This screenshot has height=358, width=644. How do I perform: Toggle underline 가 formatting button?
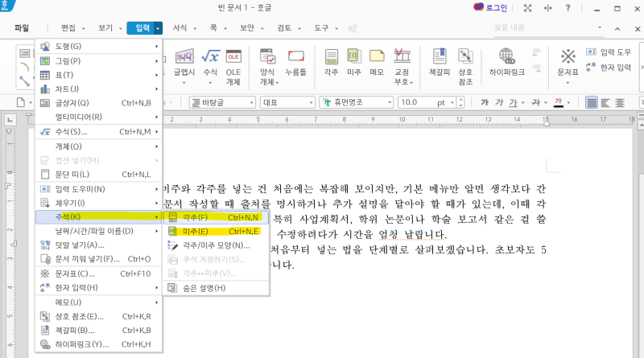(x=513, y=102)
